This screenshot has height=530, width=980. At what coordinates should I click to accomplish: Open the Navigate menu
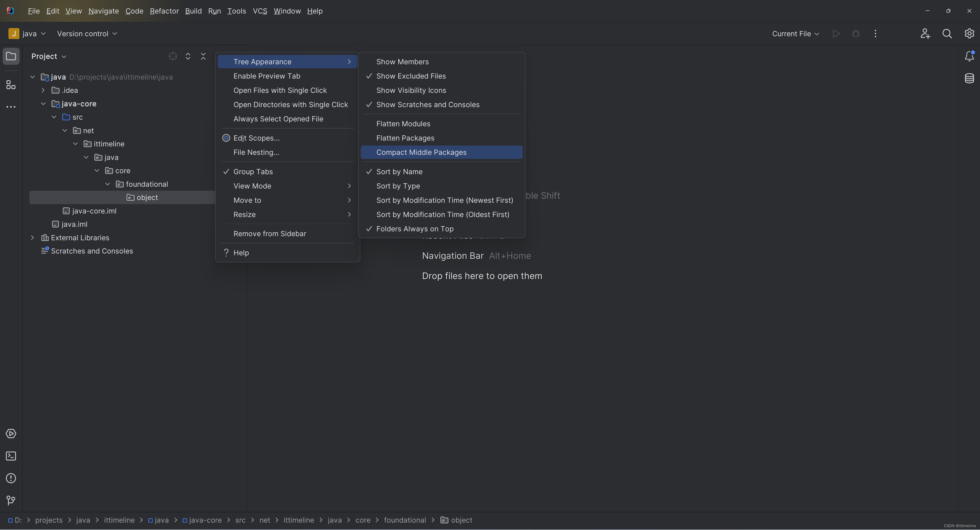click(103, 11)
